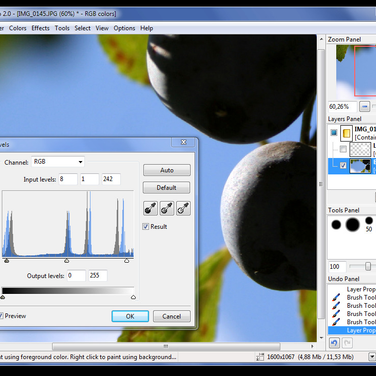Click the redo arrow in Undo Panel
Image resolution: width=376 pixels, height=376 pixels.
(347, 343)
